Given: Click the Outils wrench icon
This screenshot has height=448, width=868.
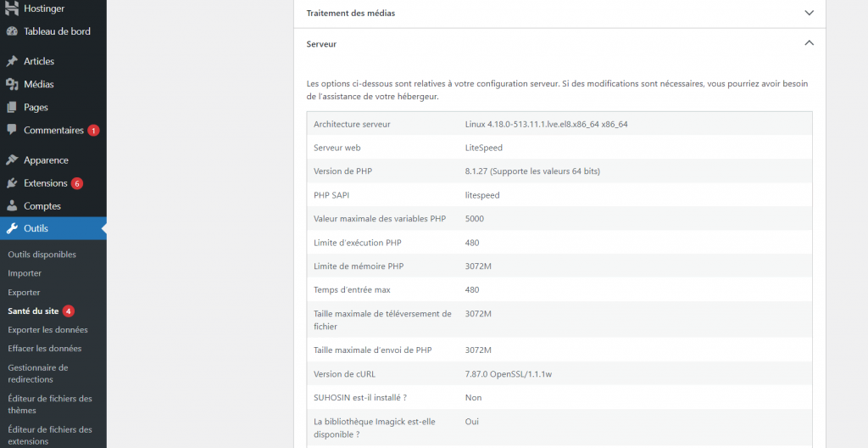Looking at the screenshot, I should click(12, 229).
